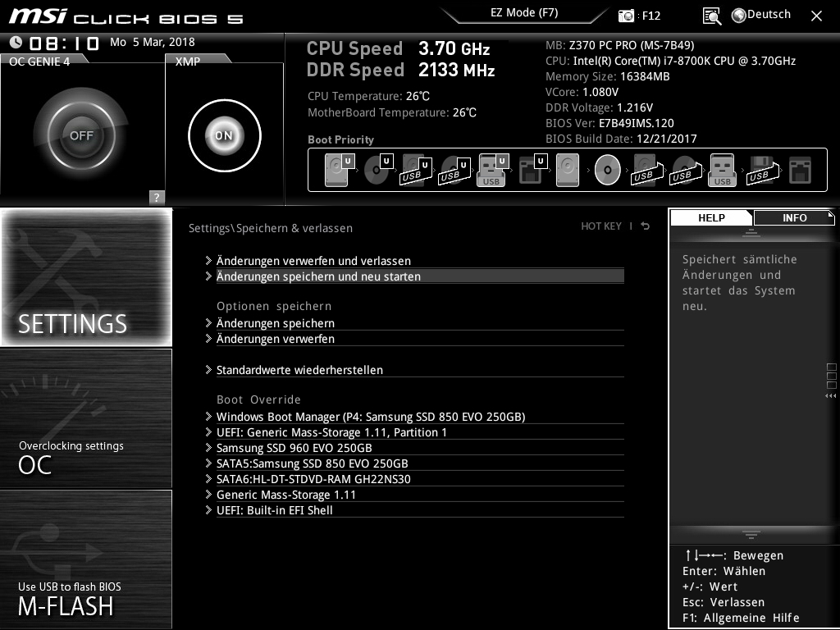Boot from the non-UEFI Generic Mass-Storage 1.11 entry

click(x=420, y=494)
